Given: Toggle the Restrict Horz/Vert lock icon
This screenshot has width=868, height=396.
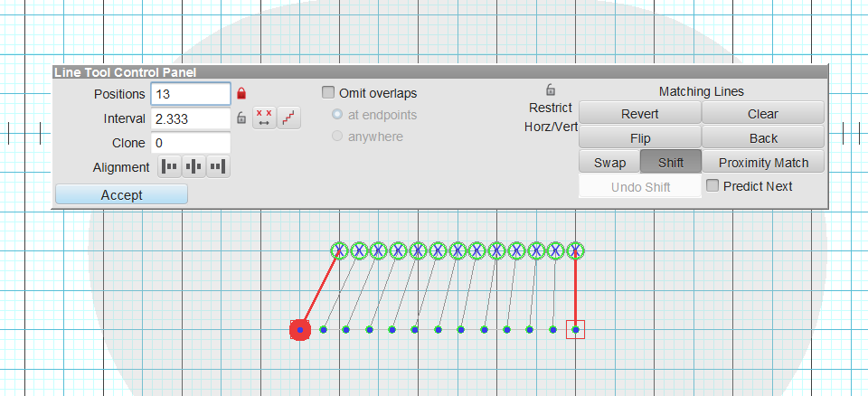Looking at the screenshot, I should tap(551, 90).
